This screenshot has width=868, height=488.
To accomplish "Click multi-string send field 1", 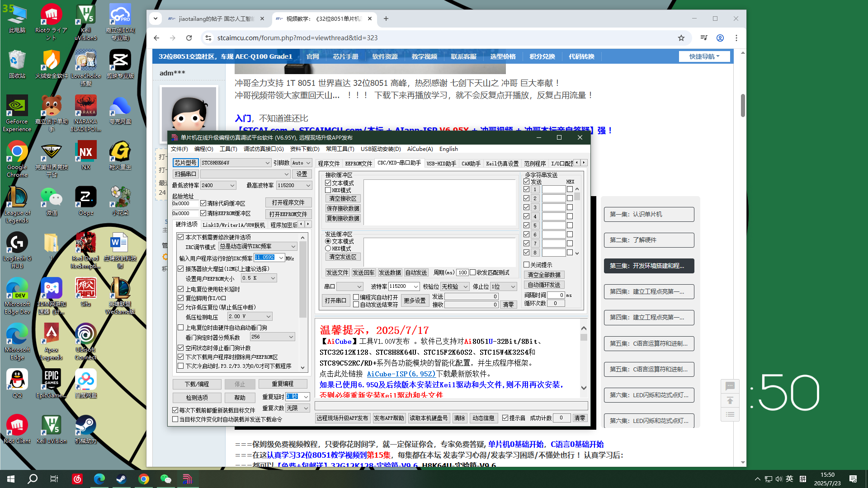I will point(554,189).
